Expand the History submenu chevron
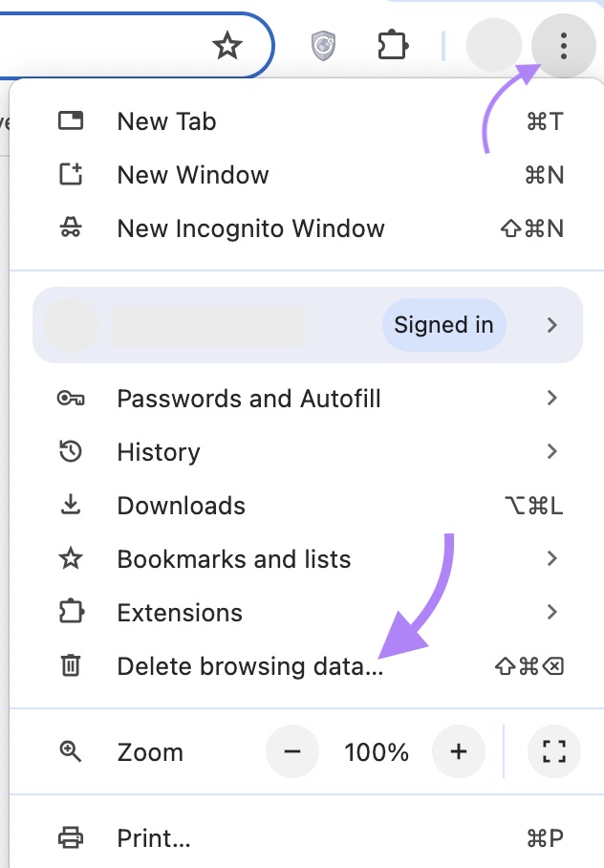Image resolution: width=604 pixels, height=868 pixels. [x=551, y=451]
